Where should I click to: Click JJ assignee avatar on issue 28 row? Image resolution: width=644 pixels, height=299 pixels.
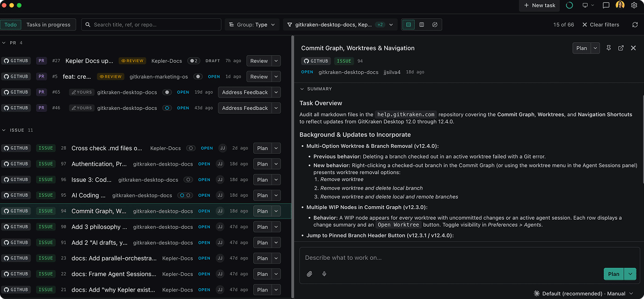click(222, 148)
